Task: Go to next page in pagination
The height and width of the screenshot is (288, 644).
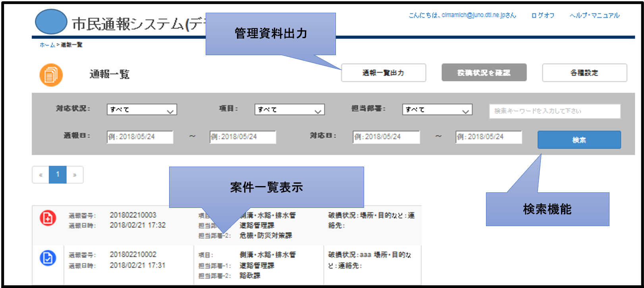Action: pos(75,175)
